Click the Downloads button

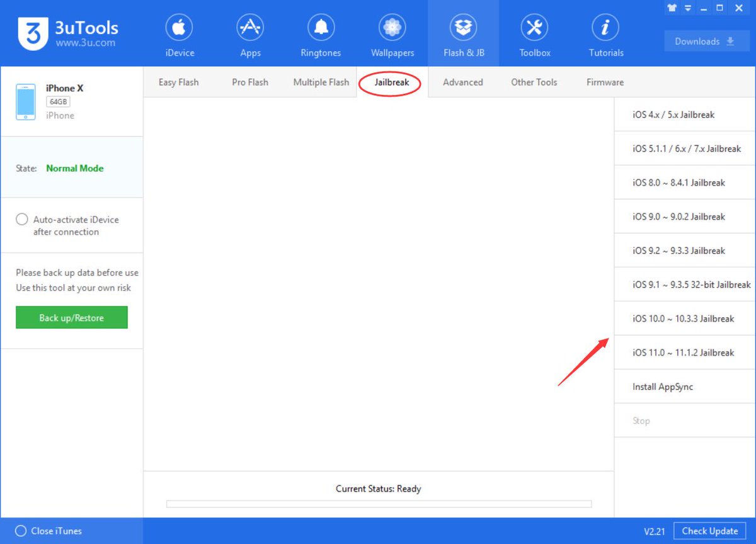tap(707, 42)
